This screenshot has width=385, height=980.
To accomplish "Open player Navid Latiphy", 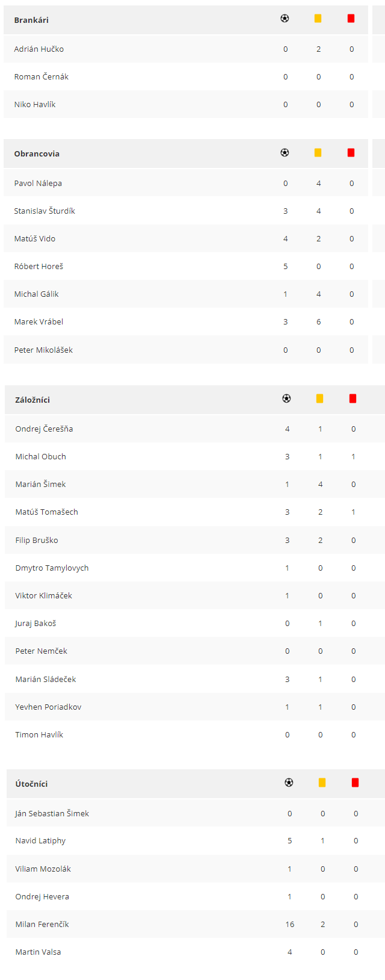I will [x=40, y=840].
